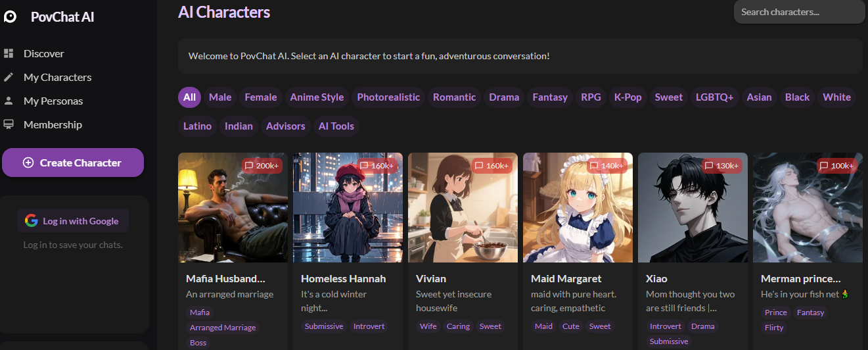This screenshot has width=868, height=350.
Task: Click the Caring tag on Vivian
Action: point(458,326)
